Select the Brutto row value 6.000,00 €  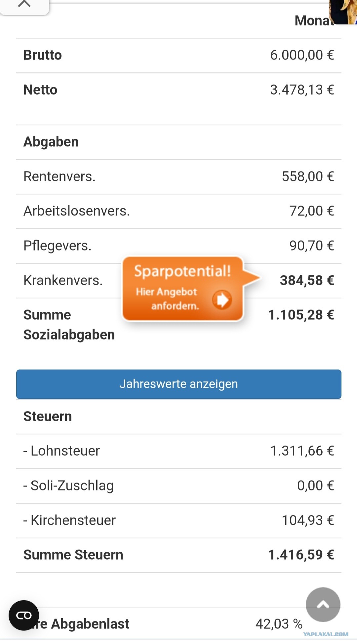pyautogui.click(x=302, y=55)
